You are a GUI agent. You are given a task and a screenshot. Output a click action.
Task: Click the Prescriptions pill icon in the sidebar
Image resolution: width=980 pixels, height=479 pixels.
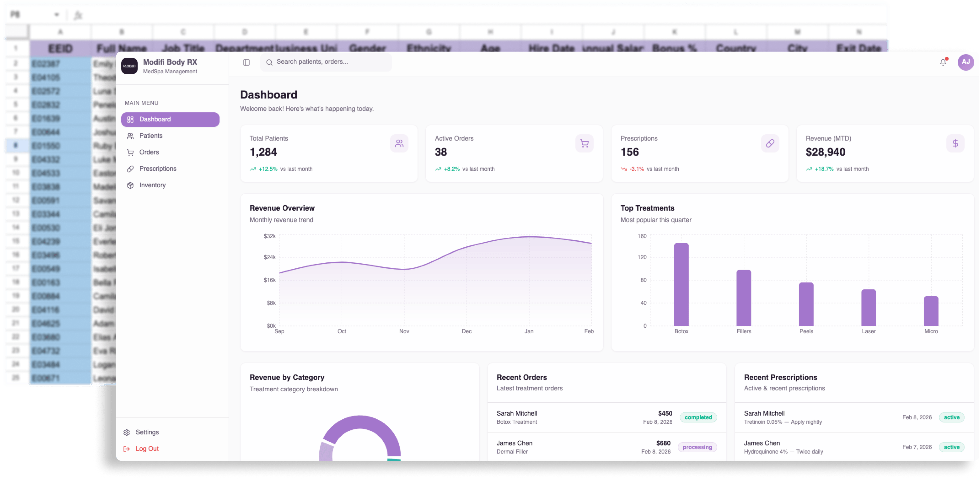[130, 169]
